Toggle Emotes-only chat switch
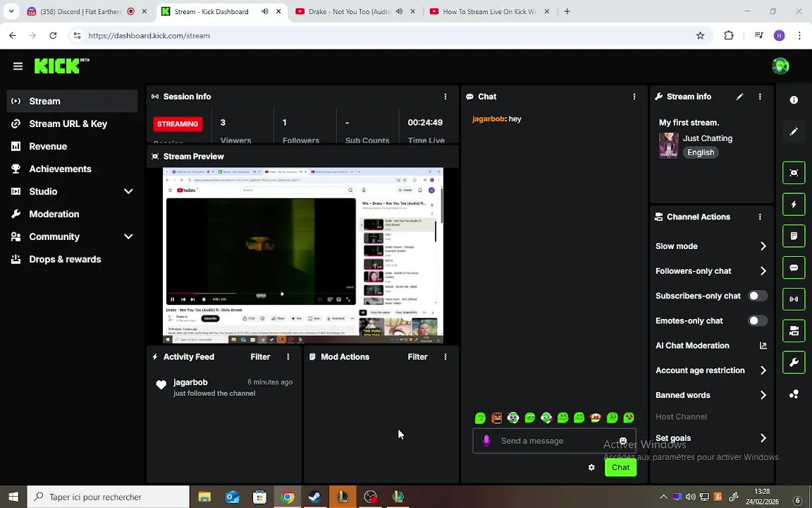Screen dimensions: 812x508 (758, 320)
